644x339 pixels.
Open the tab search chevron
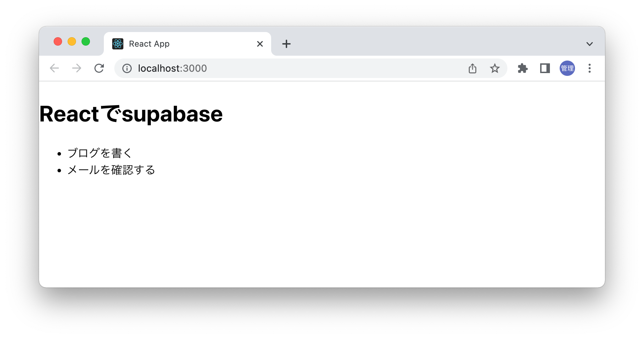click(590, 44)
